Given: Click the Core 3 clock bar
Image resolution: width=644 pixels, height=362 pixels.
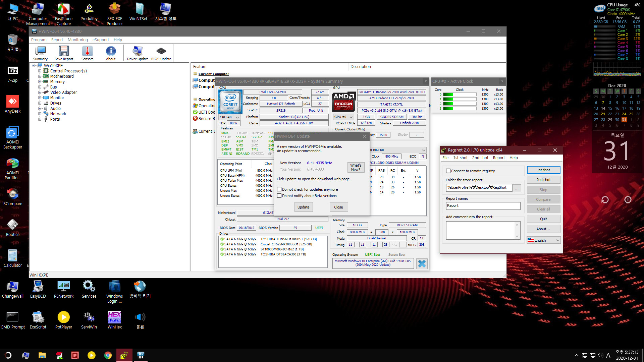Looking at the screenshot, I should click(460, 109).
